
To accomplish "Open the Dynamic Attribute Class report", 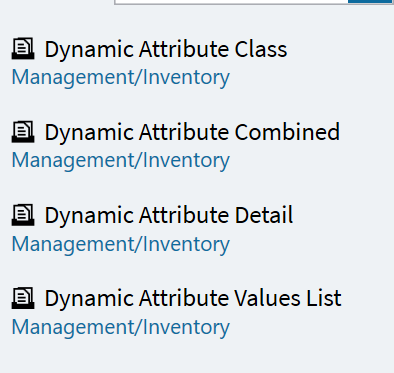I will (166, 49).
